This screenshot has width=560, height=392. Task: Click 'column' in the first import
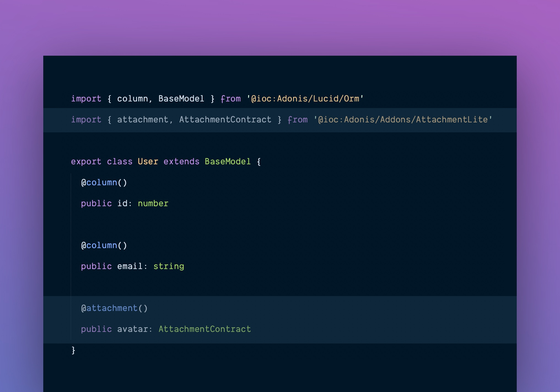[132, 99]
